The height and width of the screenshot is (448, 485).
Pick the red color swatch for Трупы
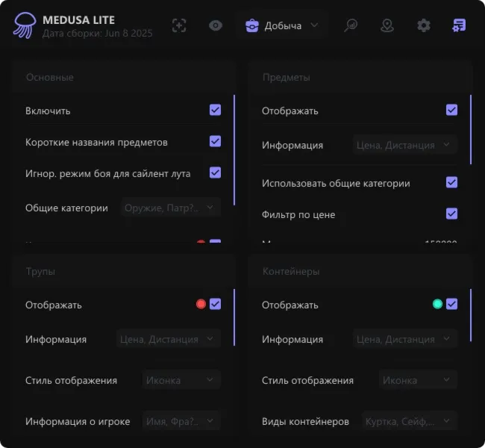201,304
